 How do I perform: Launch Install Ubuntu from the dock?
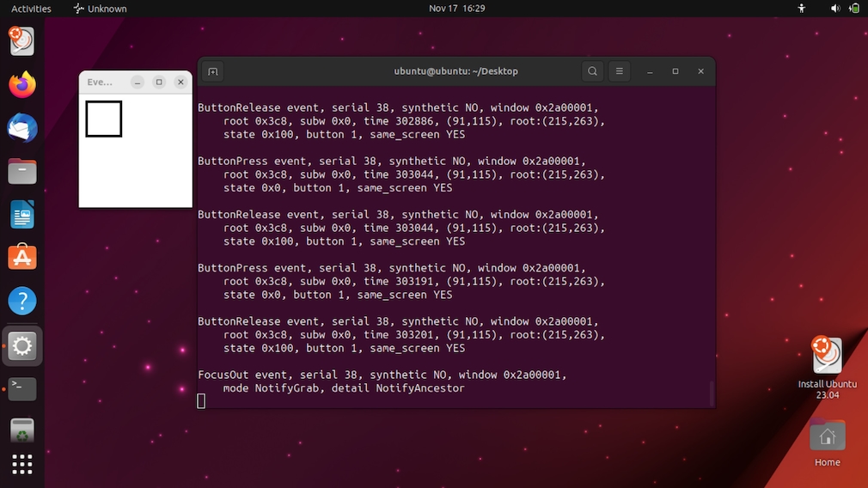[x=22, y=41]
